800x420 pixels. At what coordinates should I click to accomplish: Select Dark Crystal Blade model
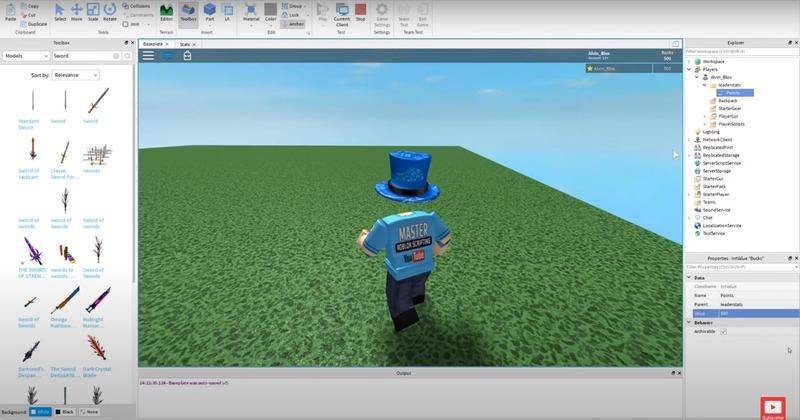[96, 356]
